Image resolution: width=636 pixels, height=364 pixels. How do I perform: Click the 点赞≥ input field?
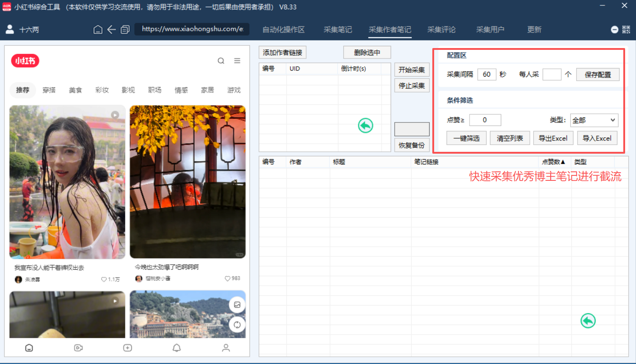click(485, 120)
